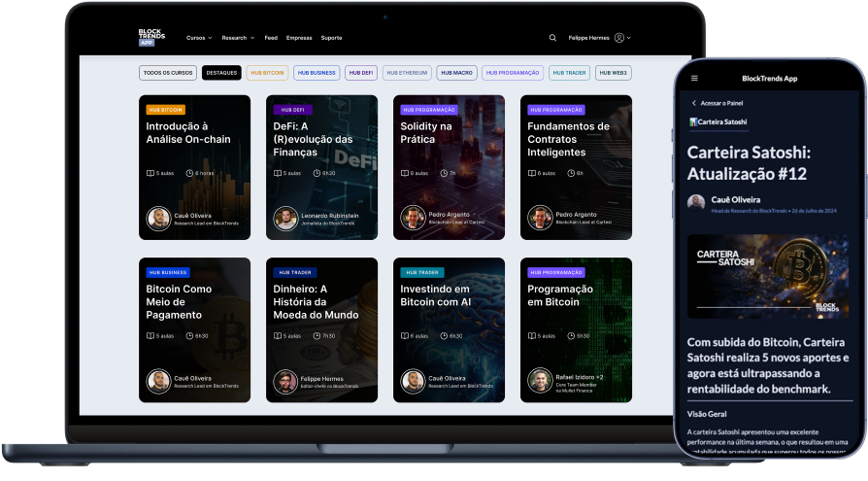Screen dimensions: 868x481
Task: Click Hub Business badge on Pagamento card
Action: (168, 272)
